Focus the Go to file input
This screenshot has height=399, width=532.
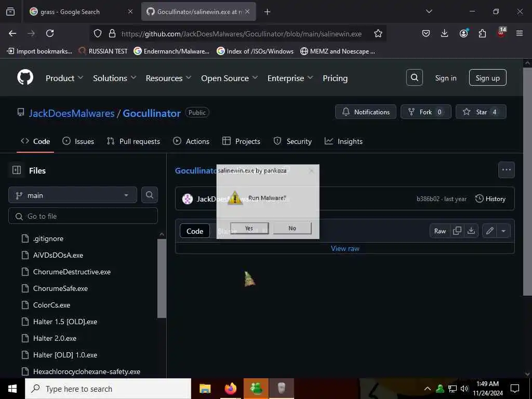click(x=83, y=216)
